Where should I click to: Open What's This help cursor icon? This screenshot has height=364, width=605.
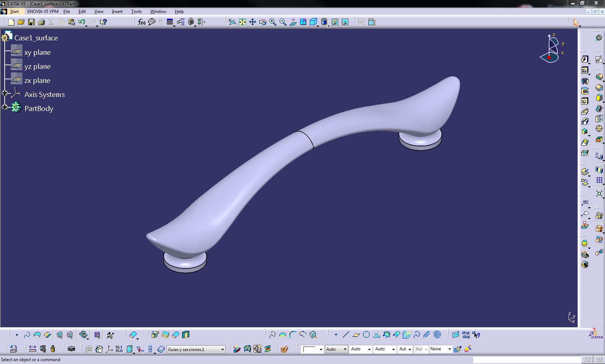coord(103,22)
